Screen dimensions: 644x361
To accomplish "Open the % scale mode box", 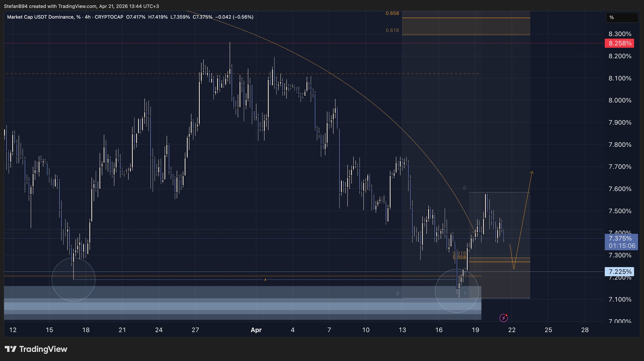I will coord(622,18).
